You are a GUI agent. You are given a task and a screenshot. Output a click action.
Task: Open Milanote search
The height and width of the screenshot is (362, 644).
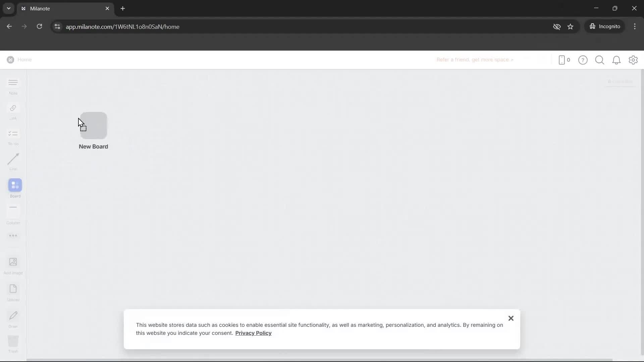[x=600, y=60]
